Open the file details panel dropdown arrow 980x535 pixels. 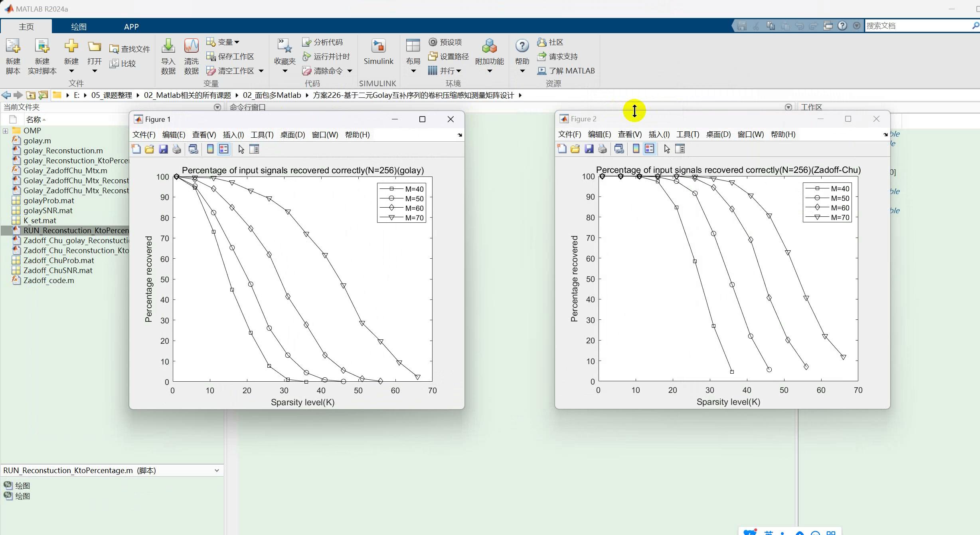pyautogui.click(x=217, y=470)
